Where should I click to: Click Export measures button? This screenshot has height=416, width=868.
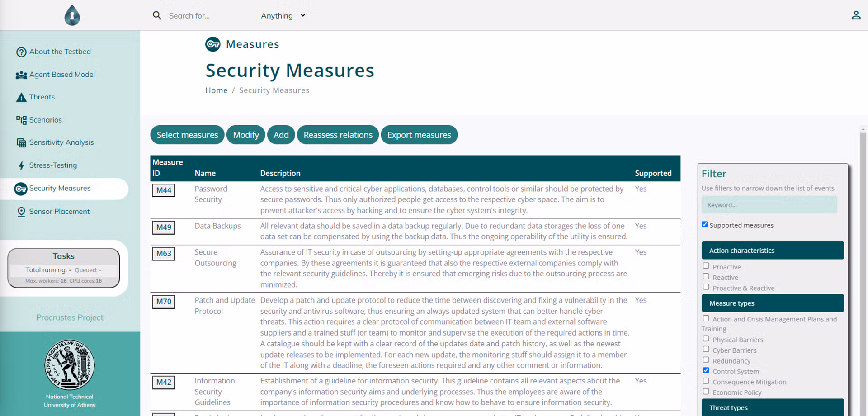pos(419,135)
